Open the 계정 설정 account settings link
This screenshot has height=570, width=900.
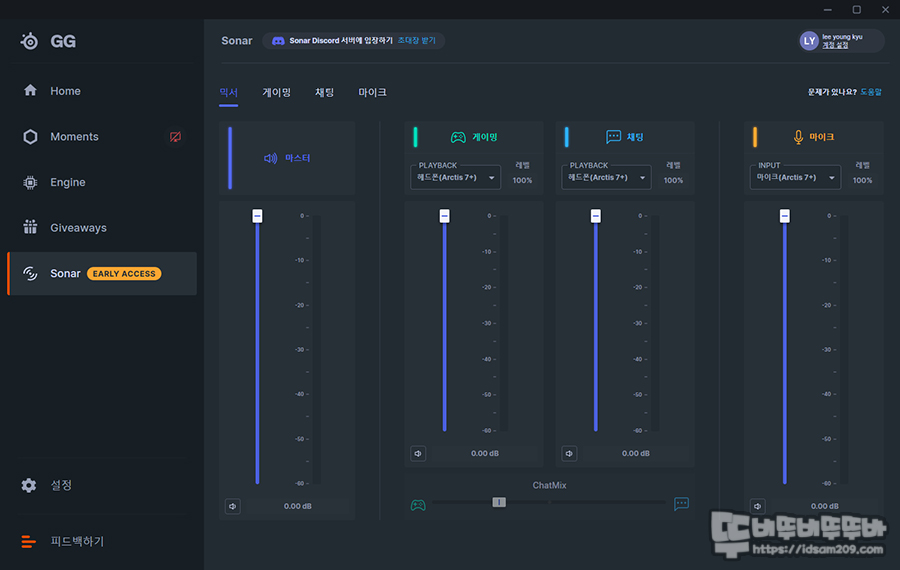[835, 45]
